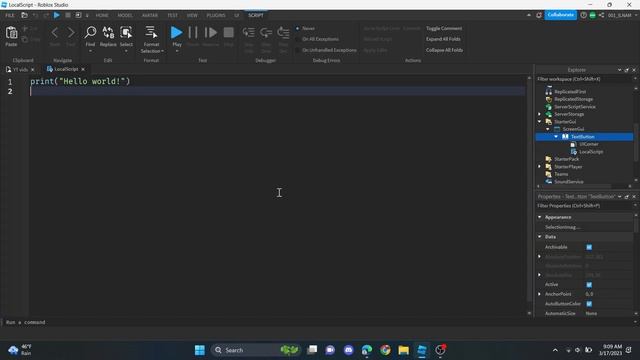Screen dimensions: 640x360
Task: Open the FILE menu
Action: 10,15
